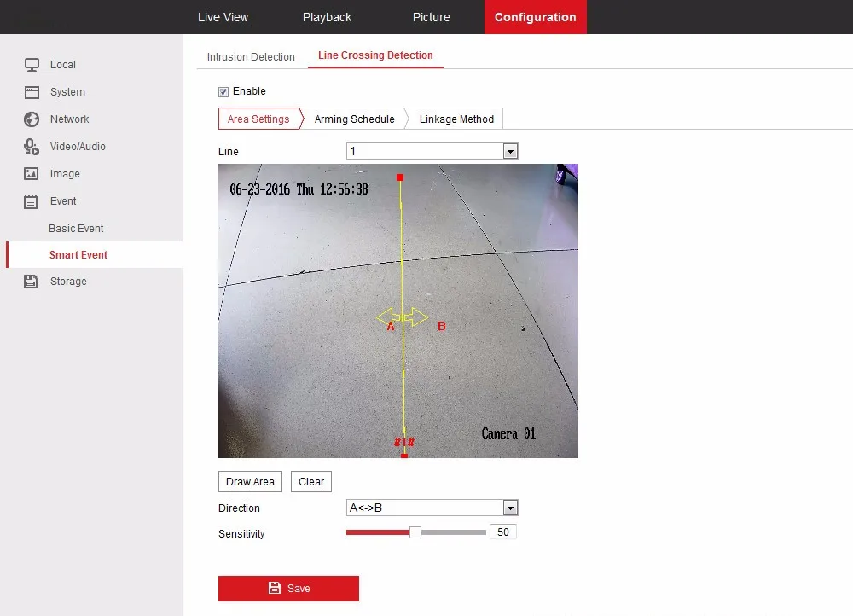Click the Network globe icon
This screenshot has height=616, width=853.
pyautogui.click(x=32, y=119)
